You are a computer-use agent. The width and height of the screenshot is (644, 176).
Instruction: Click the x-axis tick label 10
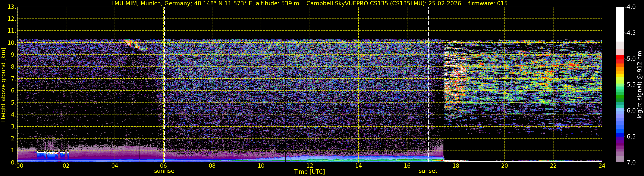tap(261, 166)
